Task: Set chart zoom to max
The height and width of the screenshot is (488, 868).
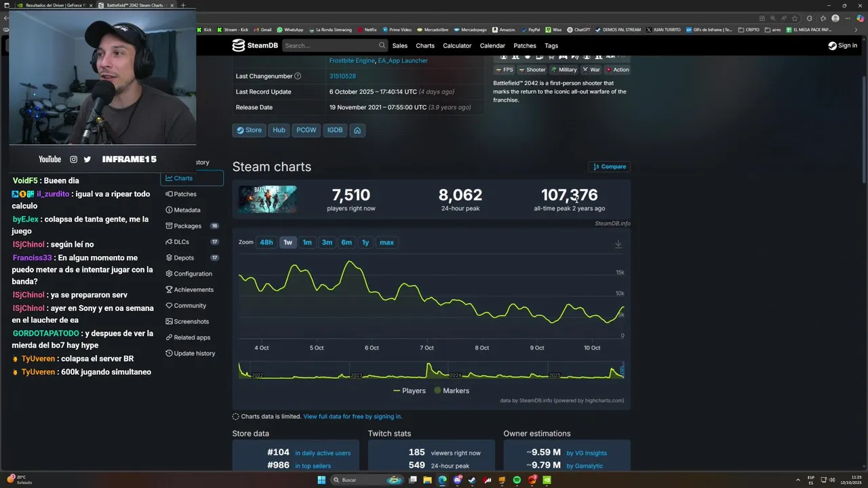Action: tap(387, 243)
